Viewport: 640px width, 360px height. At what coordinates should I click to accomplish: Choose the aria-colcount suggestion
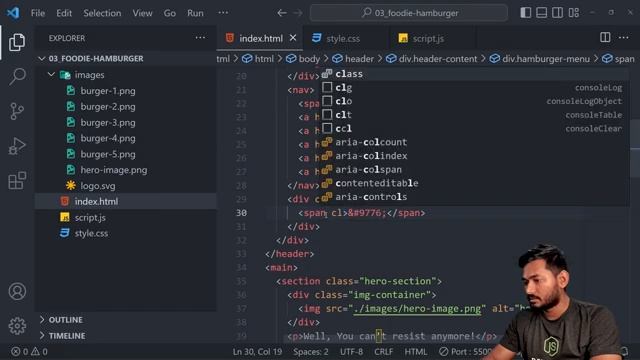tap(473, 142)
